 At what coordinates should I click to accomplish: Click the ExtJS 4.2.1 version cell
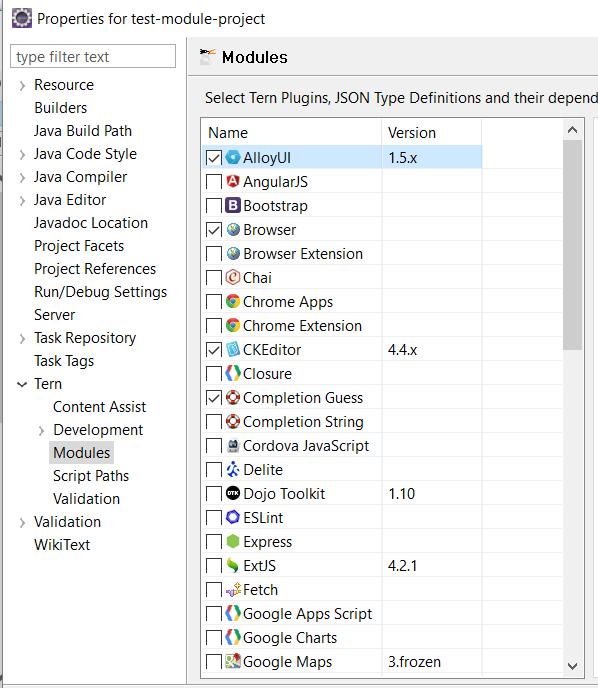click(432, 566)
